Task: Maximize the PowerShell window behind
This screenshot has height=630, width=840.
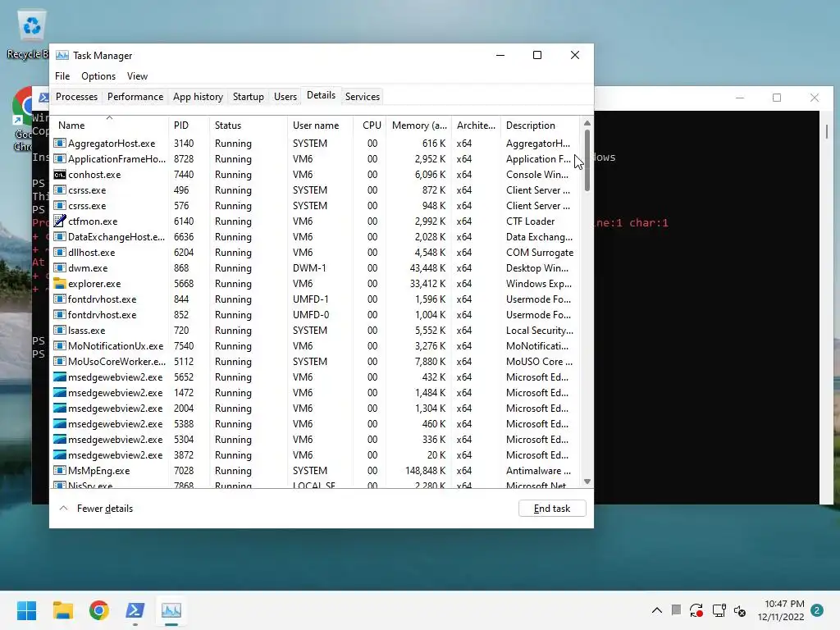Action: [x=777, y=98]
